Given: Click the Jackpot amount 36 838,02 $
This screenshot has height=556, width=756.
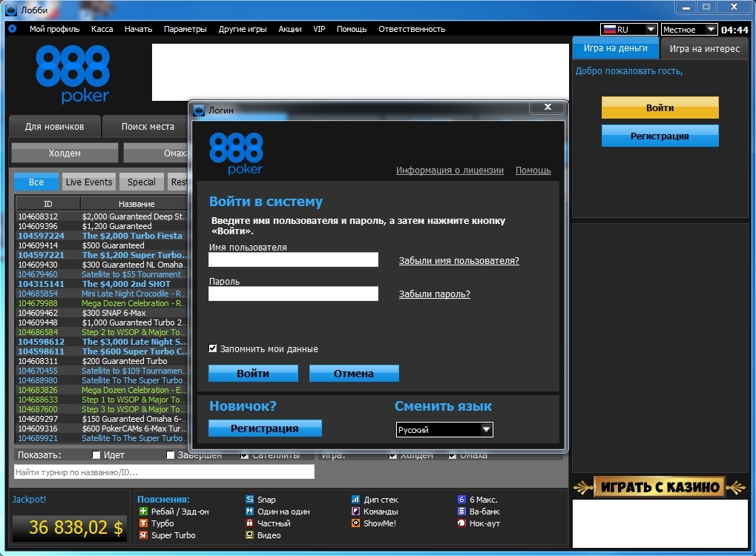Looking at the screenshot, I should (x=76, y=527).
